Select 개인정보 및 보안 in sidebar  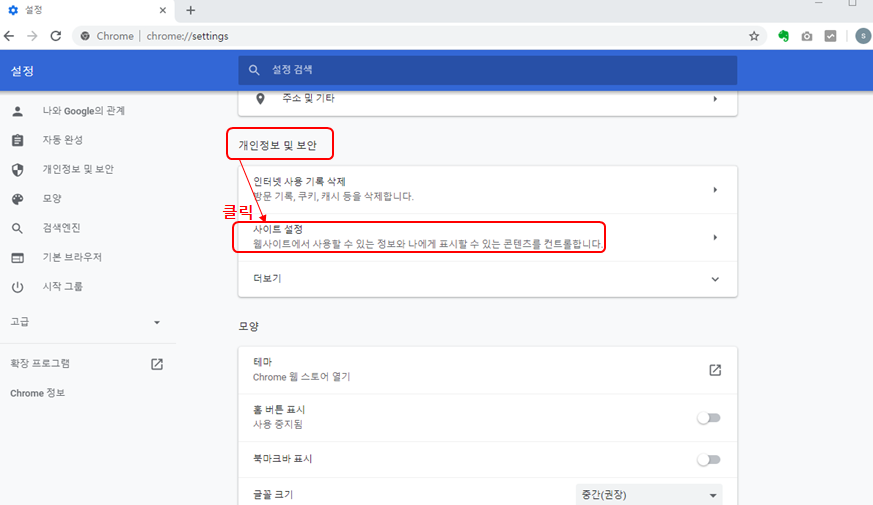[78, 169]
